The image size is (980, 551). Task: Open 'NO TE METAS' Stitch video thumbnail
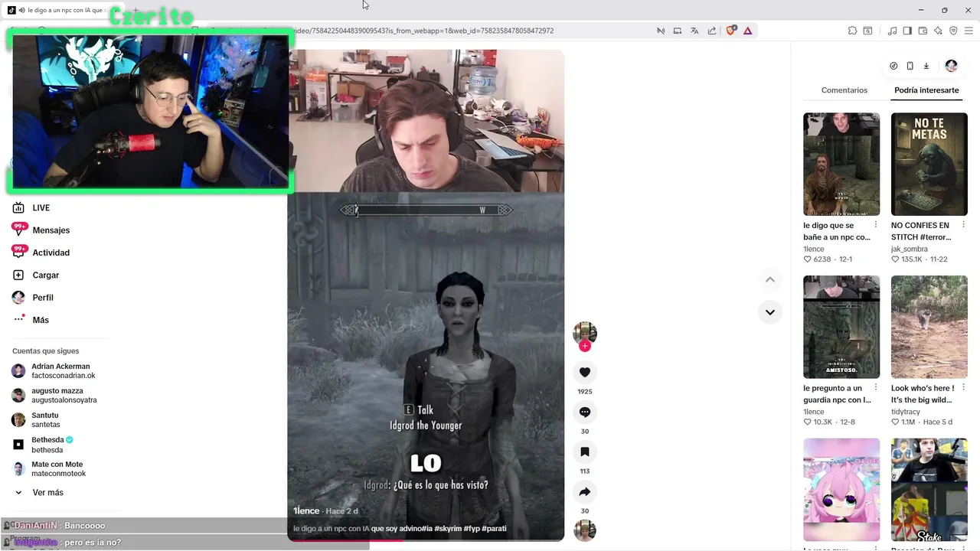(x=929, y=165)
